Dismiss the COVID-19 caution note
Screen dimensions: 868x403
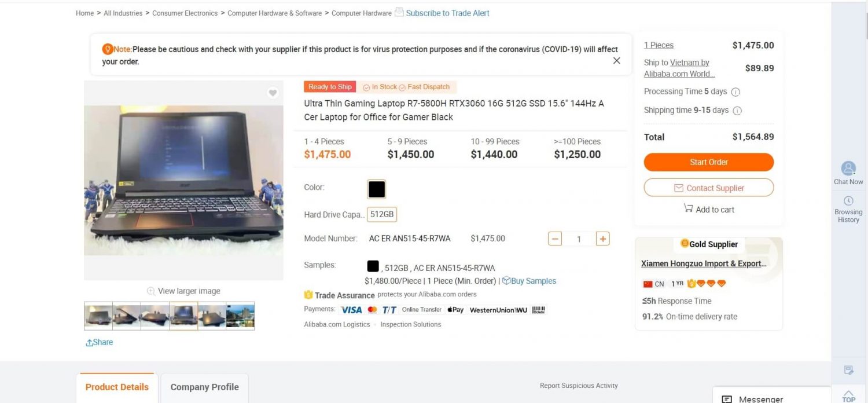pos(617,61)
